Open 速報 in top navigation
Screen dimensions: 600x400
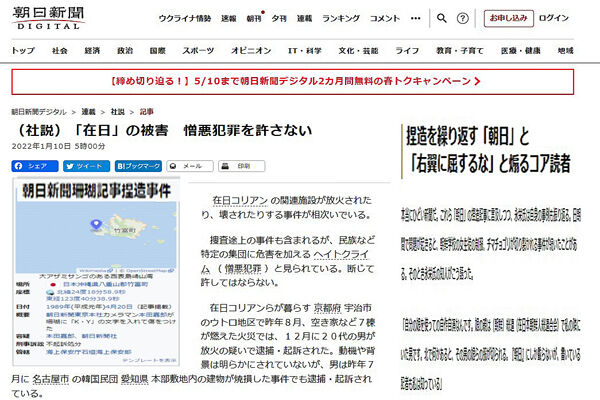[228, 18]
